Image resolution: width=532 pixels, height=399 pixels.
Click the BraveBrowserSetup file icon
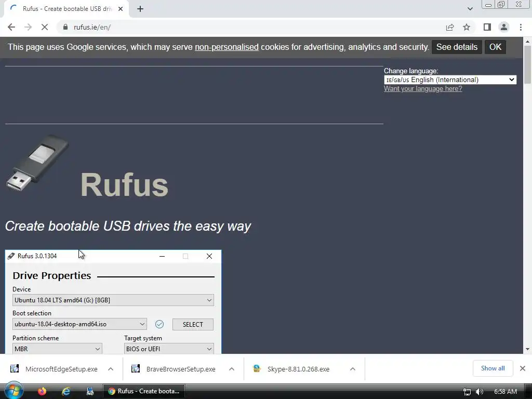coord(136,368)
